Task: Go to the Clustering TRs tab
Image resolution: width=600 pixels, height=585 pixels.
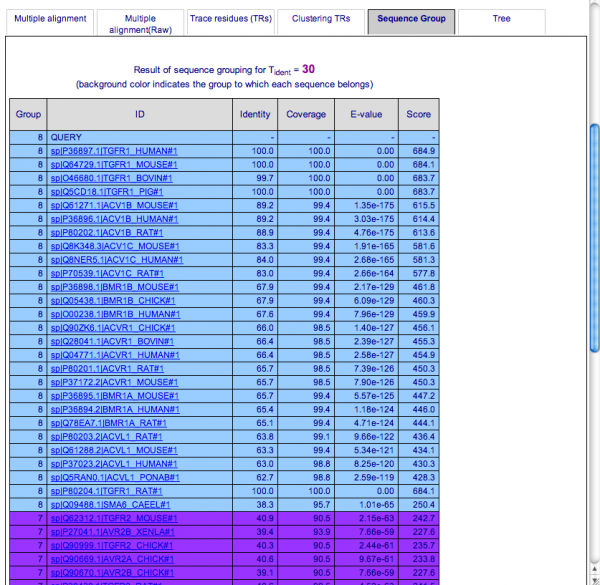Action: coord(321,19)
